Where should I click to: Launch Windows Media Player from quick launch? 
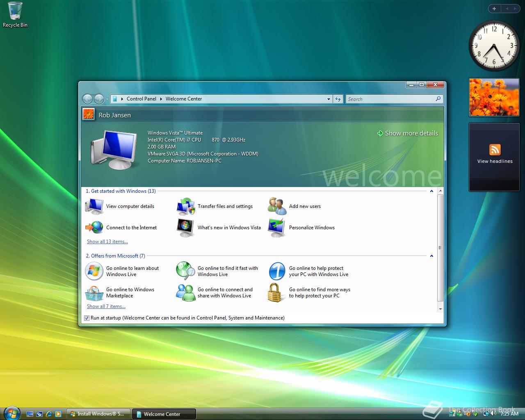pyautogui.click(x=58, y=414)
